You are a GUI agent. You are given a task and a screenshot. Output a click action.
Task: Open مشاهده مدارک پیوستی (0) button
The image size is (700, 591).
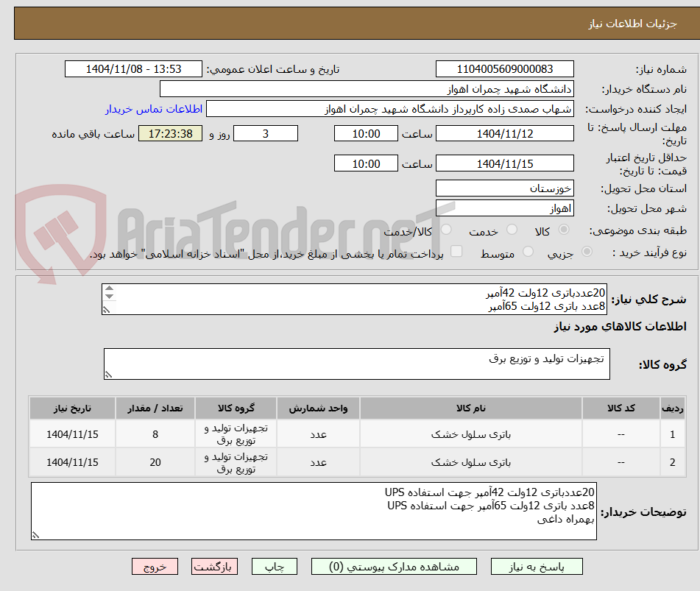point(394,567)
